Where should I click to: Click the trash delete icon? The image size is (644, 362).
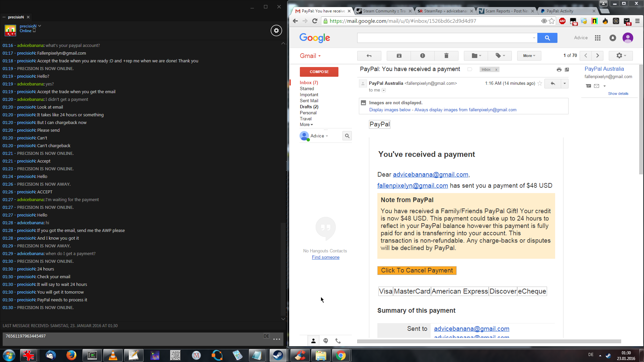[x=446, y=56]
